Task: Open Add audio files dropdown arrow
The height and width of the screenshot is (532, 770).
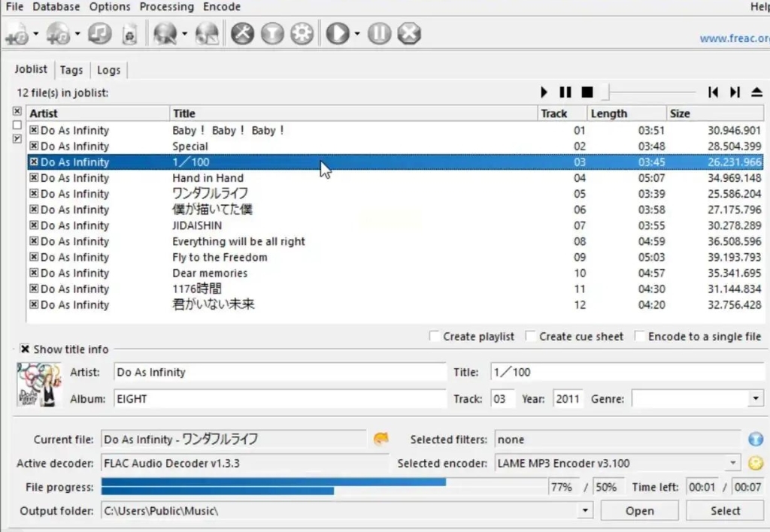Action: [x=36, y=34]
